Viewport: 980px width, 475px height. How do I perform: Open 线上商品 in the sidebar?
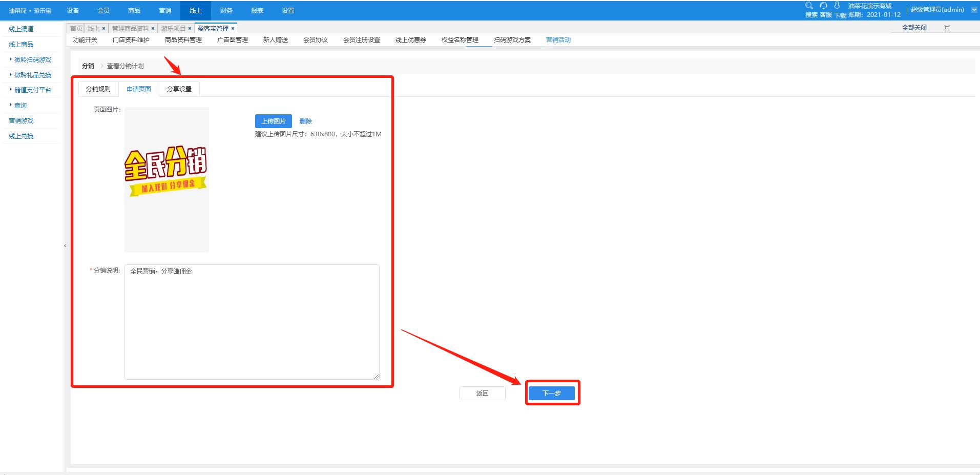tap(21, 45)
